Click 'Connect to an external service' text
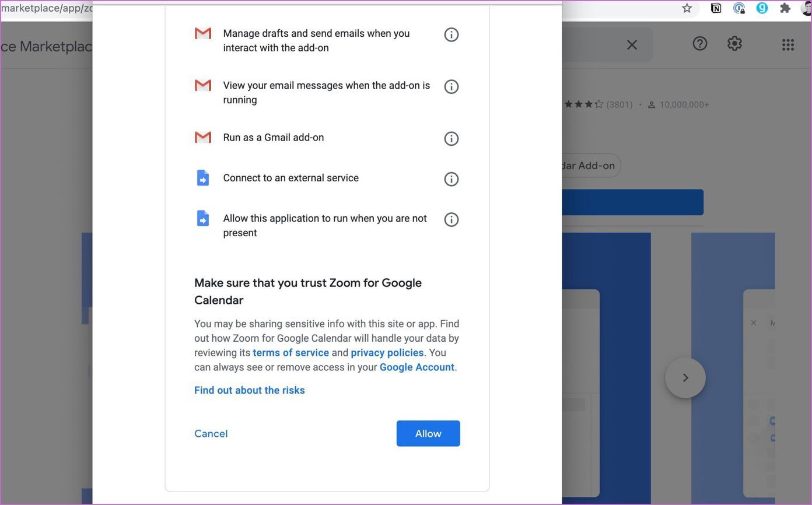This screenshot has width=812, height=505. click(x=291, y=178)
